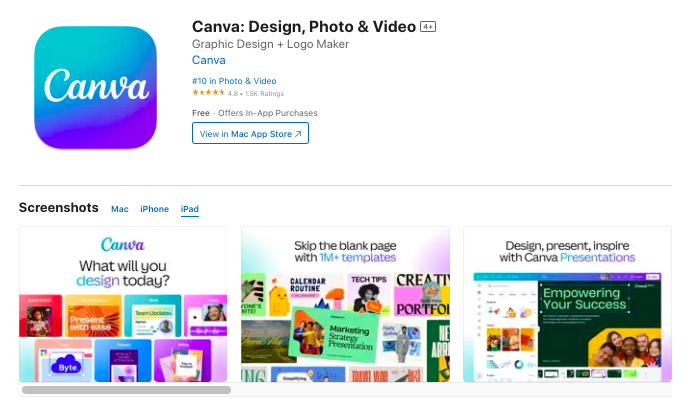This screenshot has width=691, height=402.
Task: Open the 'What will you design today' screenshot
Action: [x=123, y=304]
